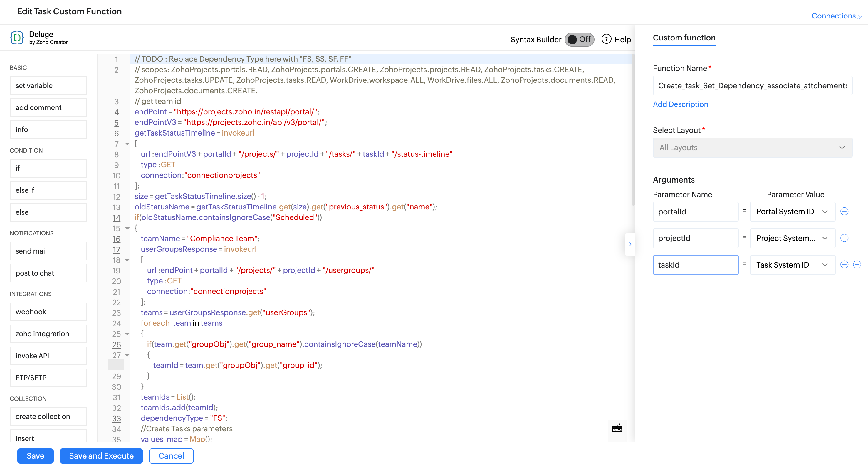Click the Save and Execute button

101,456
